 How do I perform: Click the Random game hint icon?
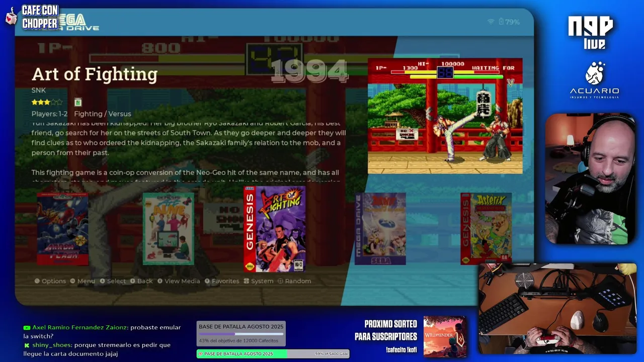(x=281, y=281)
